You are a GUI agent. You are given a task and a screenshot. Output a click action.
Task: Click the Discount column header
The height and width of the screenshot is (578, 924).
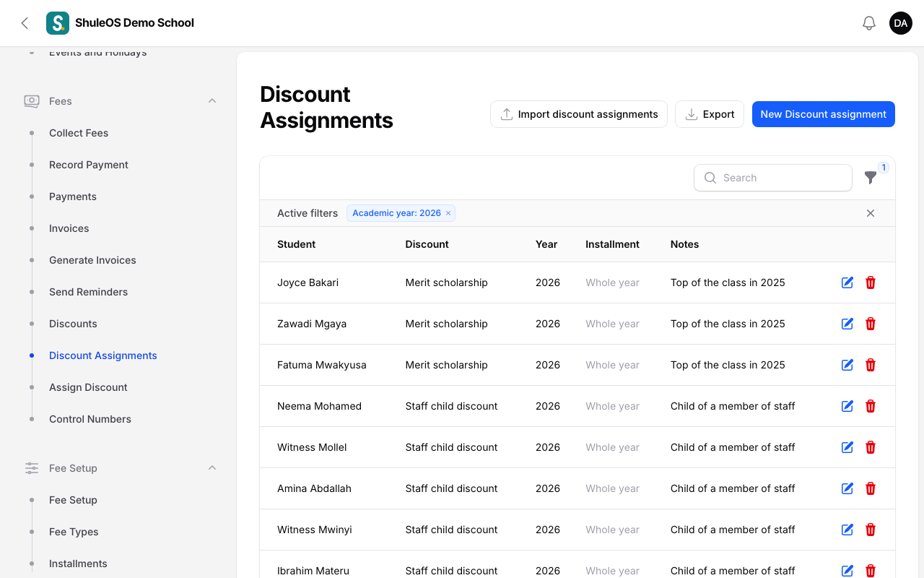[427, 244]
